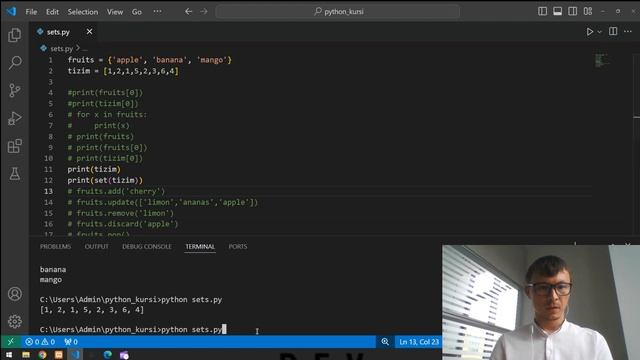The image size is (640, 360).
Task: Click sets.py in the breadcrumb
Action: pyautogui.click(x=61, y=49)
